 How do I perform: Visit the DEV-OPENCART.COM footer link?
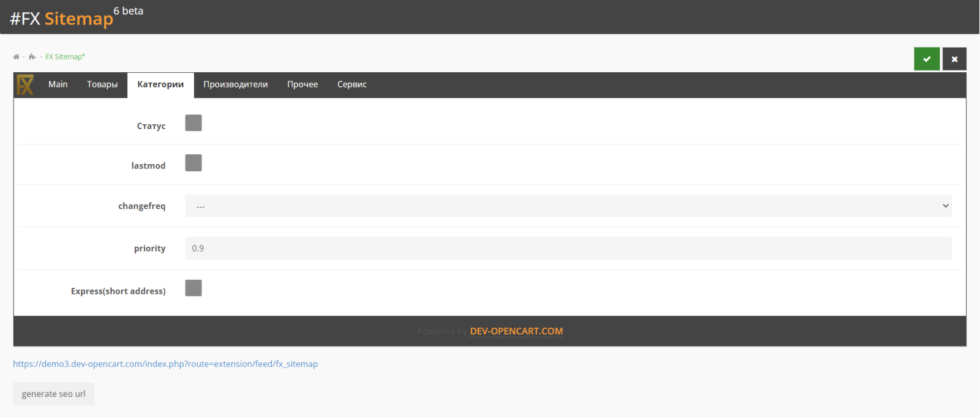tap(516, 331)
